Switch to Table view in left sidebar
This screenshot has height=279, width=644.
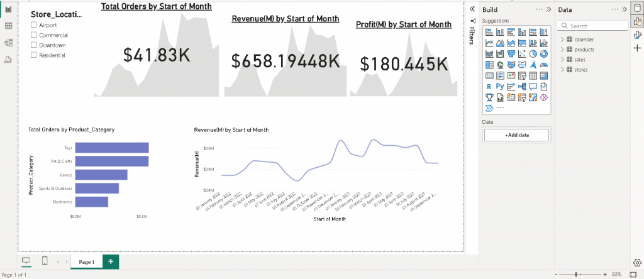click(x=8, y=26)
